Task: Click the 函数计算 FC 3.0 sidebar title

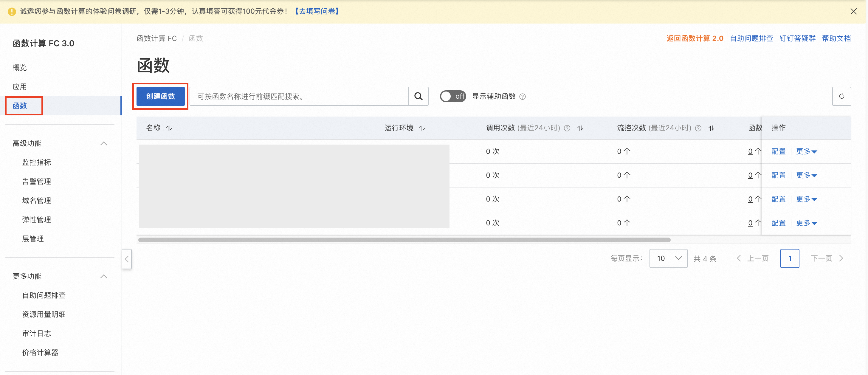Action: click(x=44, y=44)
